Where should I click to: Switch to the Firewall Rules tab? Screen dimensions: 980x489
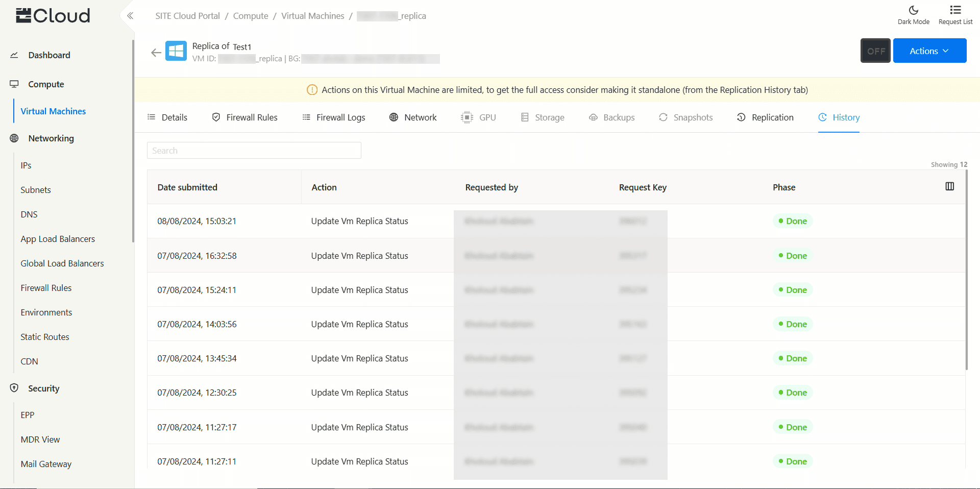click(245, 117)
